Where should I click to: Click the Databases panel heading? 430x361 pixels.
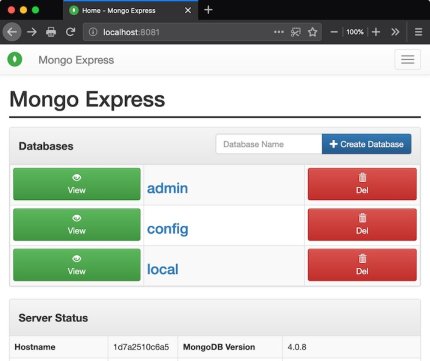(x=46, y=146)
